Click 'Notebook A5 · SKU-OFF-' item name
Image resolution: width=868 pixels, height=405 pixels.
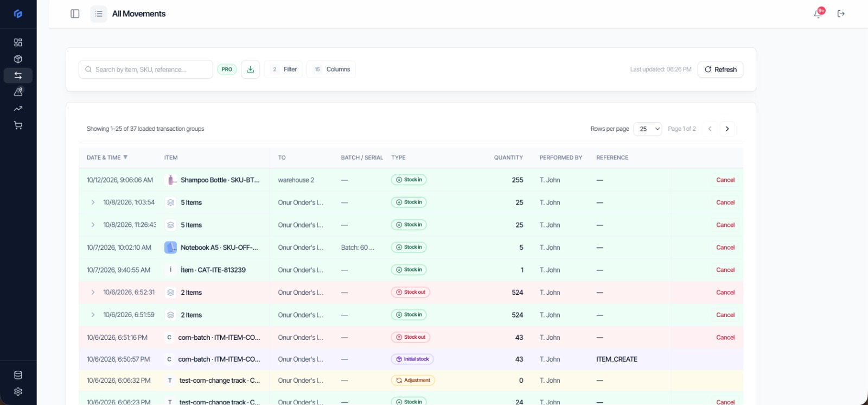click(x=219, y=248)
